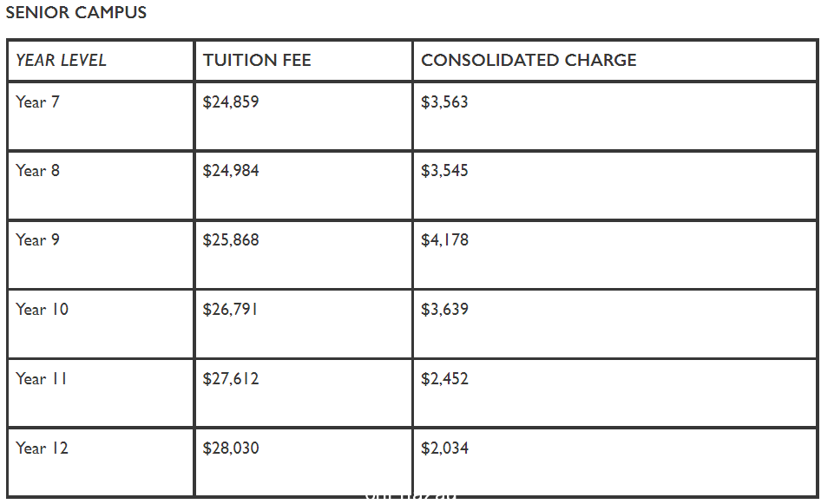Select the TUITION FEE column header
The height and width of the screenshot is (504, 821).
(x=257, y=60)
